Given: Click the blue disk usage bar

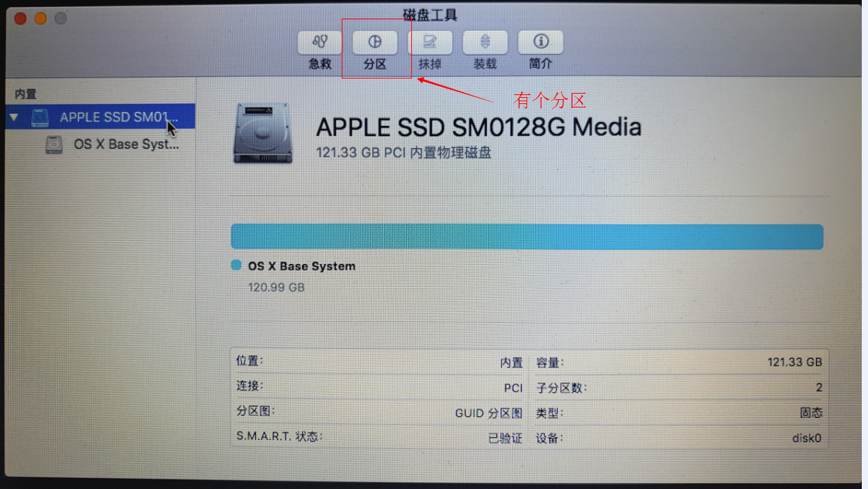Looking at the screenshot, I should [x=527, y=236].
